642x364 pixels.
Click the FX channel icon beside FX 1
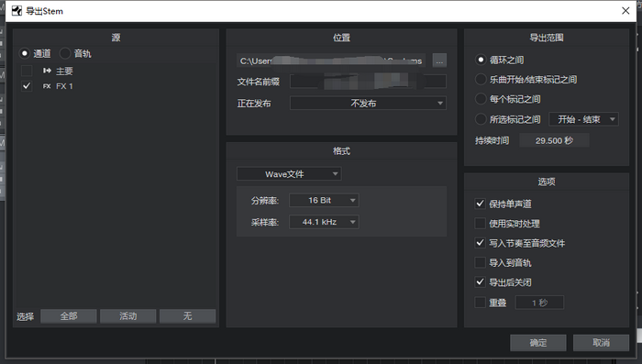tap(47, 86)
